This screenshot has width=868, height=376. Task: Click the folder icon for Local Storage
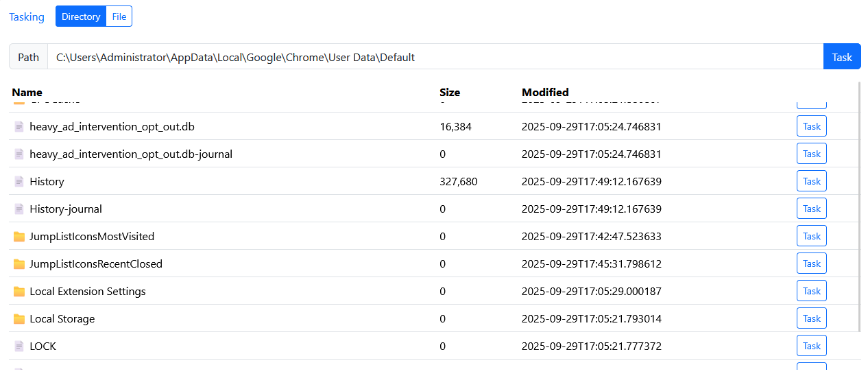[19, 319]
